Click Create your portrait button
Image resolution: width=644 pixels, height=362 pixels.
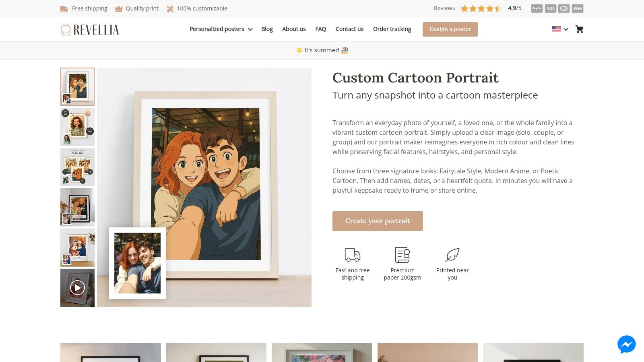click(x=378, y=221)
